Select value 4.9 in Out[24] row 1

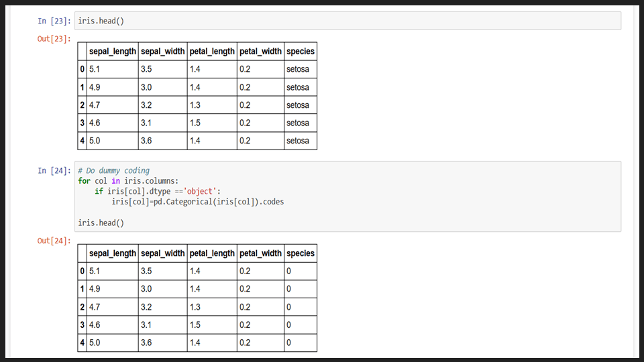point(95,289)
